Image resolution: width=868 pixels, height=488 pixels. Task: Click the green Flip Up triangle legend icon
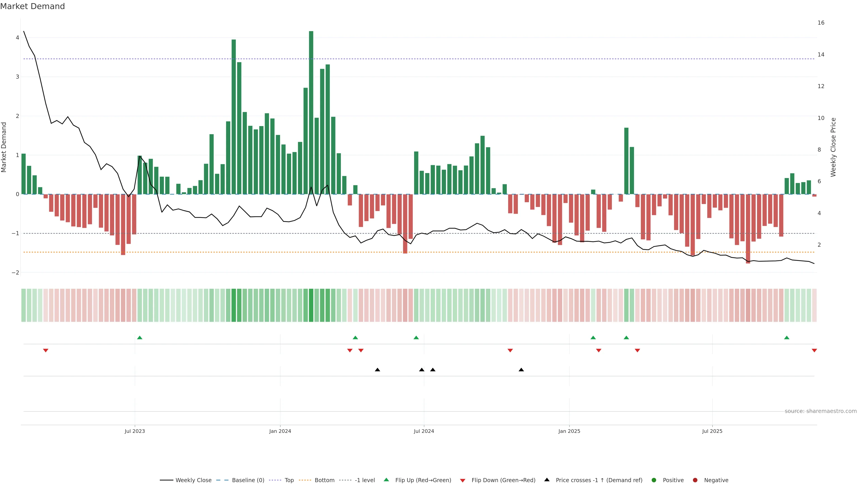(x=386, y=480)
